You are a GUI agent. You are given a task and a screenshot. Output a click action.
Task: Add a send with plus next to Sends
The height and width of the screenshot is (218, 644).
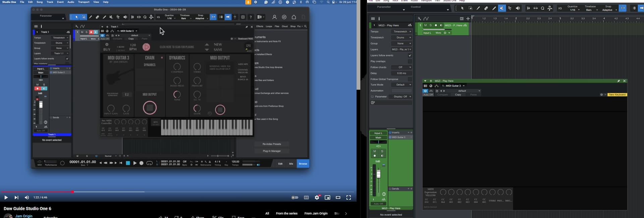pos(412,189)
